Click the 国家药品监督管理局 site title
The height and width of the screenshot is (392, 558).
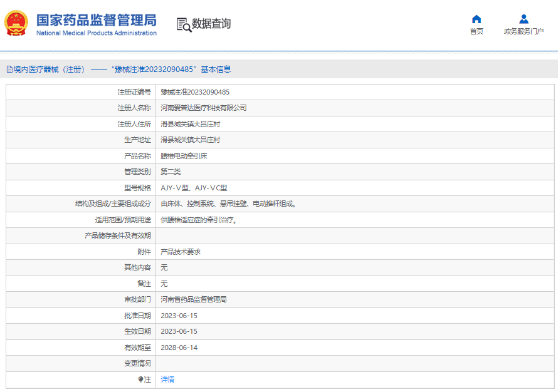(x=97, y=20)
